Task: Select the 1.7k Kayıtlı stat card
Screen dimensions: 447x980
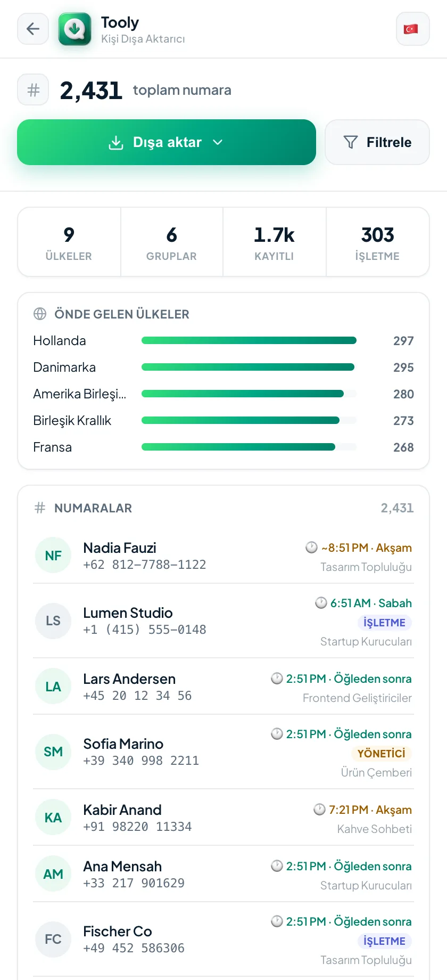Action: [x=275, y=242]
